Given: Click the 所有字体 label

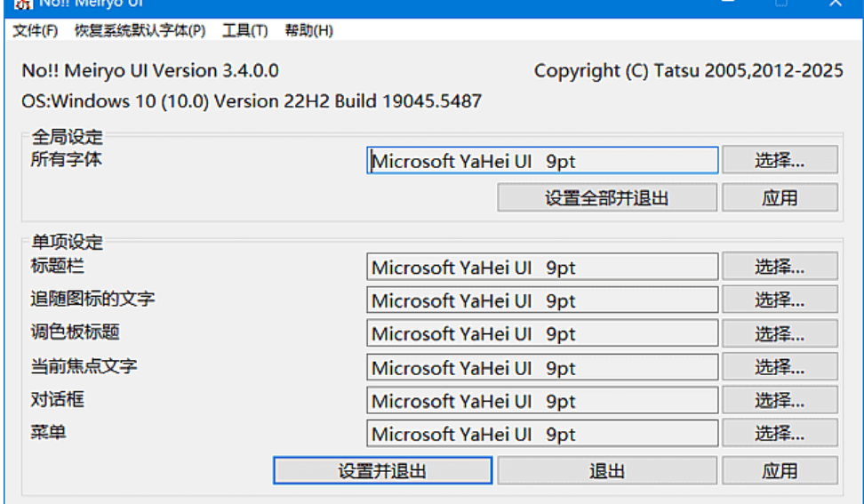Looking at the screenshot, I should [x=66, y=159].
